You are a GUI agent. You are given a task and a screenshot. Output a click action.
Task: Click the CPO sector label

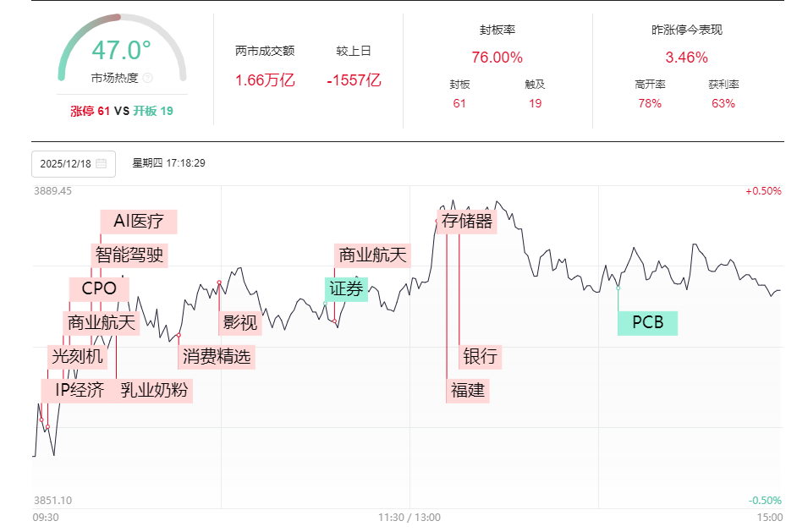[99, 288]
